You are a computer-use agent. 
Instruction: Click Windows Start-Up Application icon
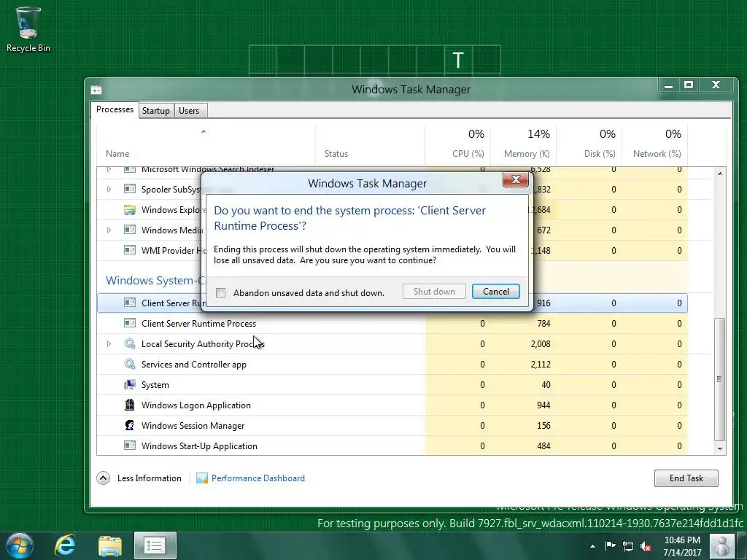click(130, 446)
